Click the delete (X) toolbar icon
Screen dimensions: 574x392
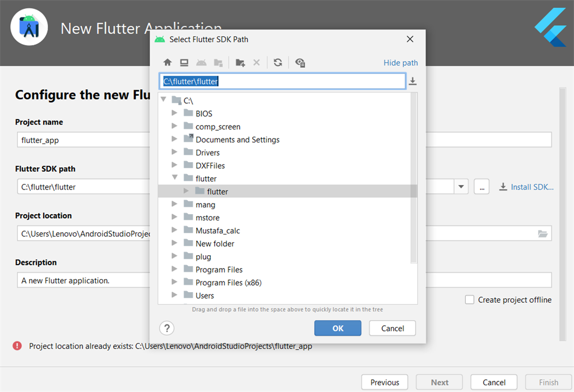[257, 63]
